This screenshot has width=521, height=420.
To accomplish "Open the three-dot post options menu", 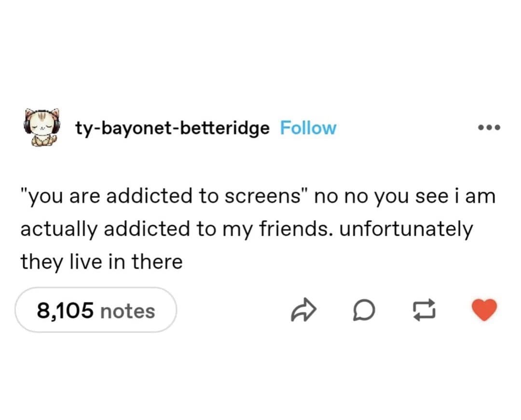I will (489, 128).
